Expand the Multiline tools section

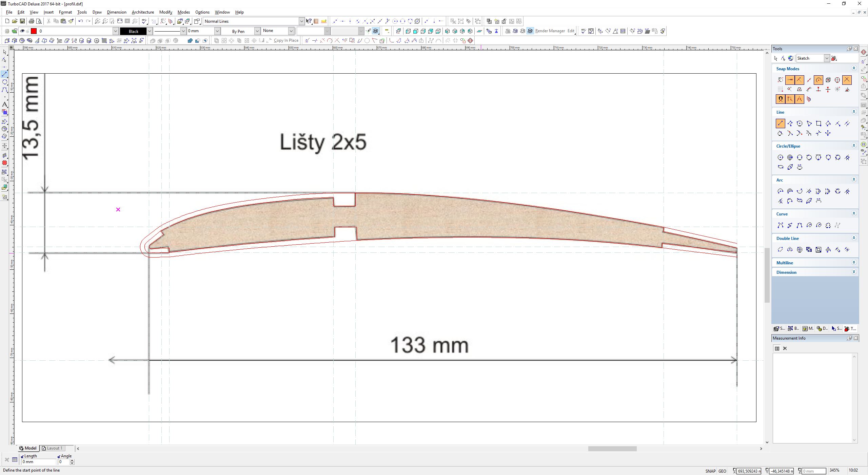854,263
